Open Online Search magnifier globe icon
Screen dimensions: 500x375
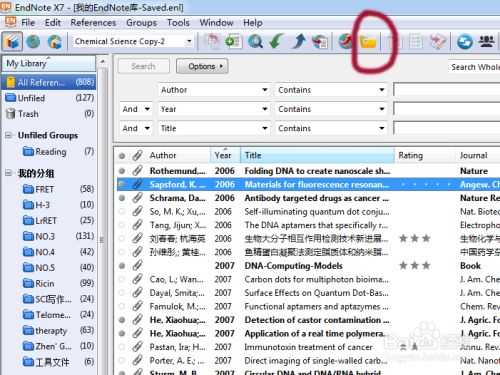tap(256, 42)
